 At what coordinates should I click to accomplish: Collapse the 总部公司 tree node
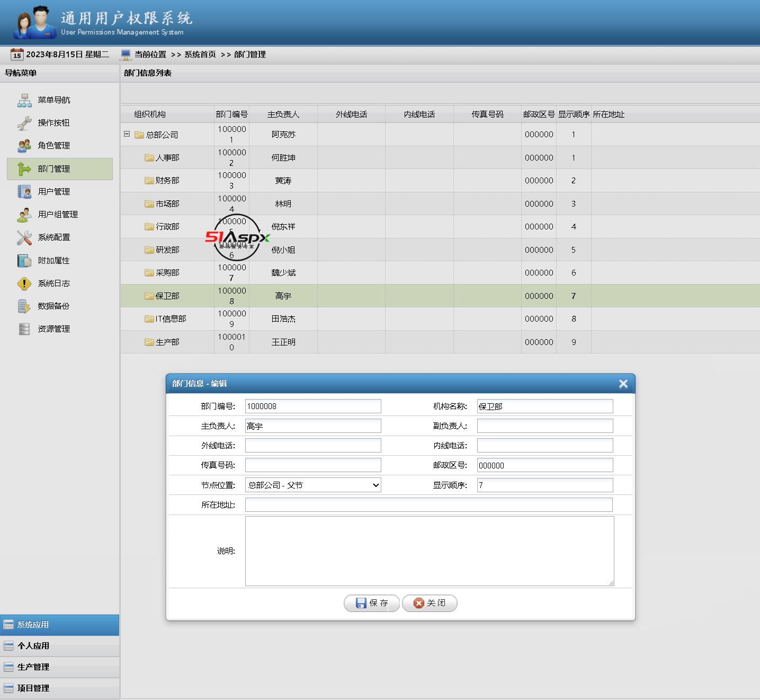click(x=127, y=134)
